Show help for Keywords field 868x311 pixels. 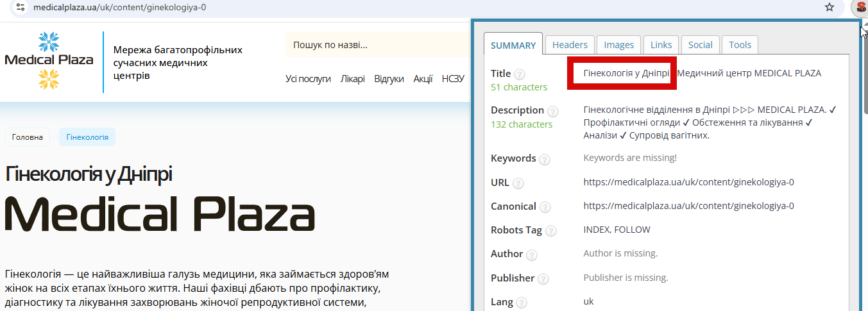coord(544,159)
